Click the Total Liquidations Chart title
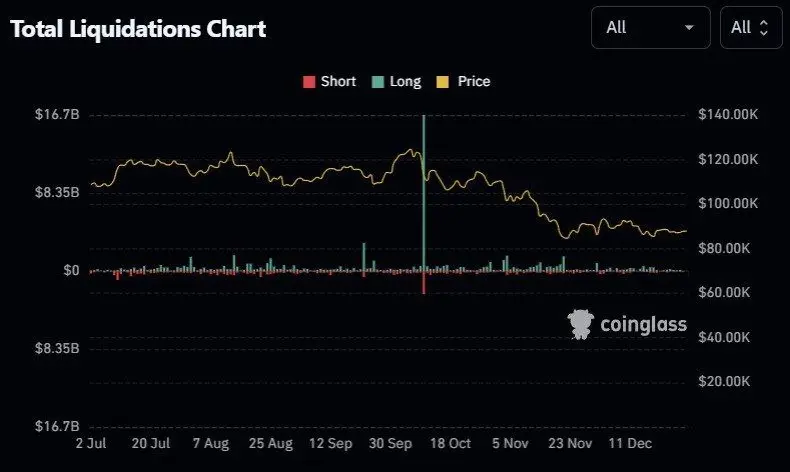The width and height of the screenshot is (790, 472). click(138, 29)
